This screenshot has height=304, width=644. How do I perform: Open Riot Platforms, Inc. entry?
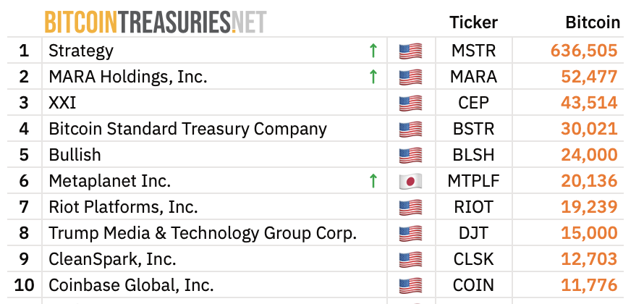123,207
